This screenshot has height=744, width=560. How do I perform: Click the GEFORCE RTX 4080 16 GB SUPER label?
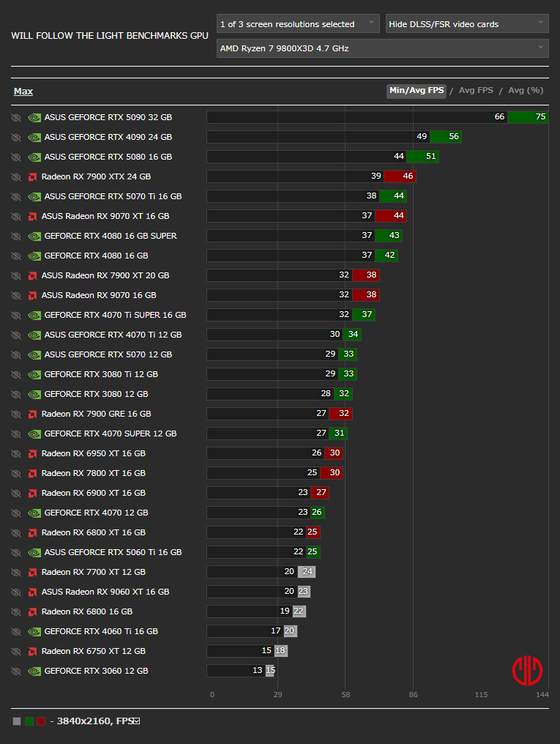111,236
